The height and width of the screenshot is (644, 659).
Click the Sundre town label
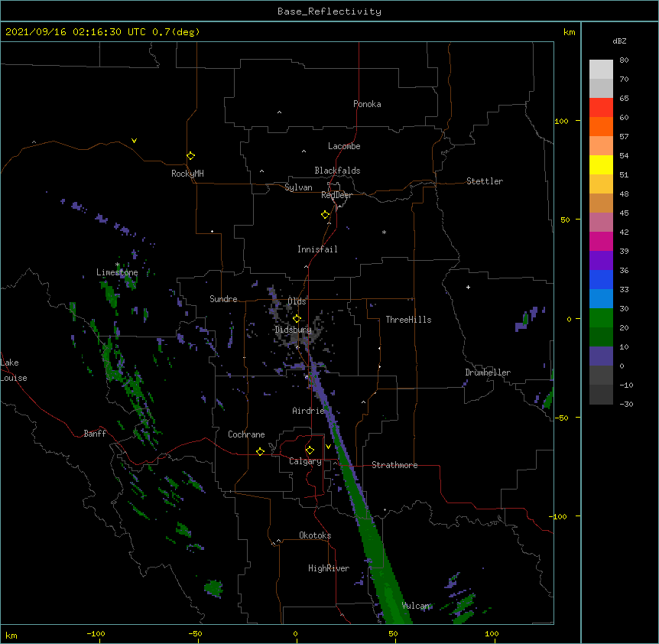[x=223, y=299]
